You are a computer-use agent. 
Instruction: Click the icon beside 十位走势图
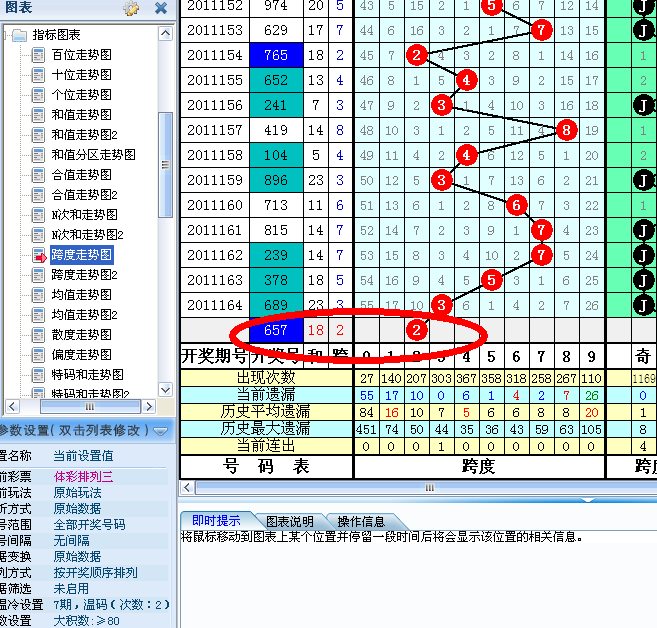coord(39,75)
